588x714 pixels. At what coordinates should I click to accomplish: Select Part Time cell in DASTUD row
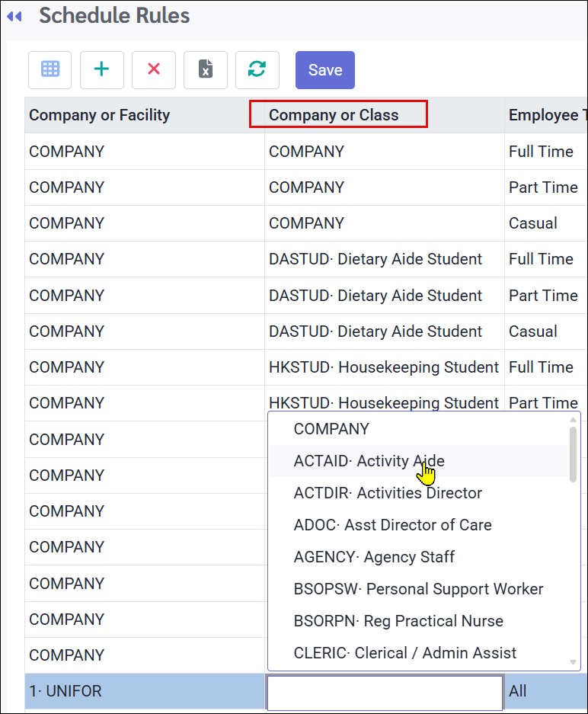coord(546,296)
